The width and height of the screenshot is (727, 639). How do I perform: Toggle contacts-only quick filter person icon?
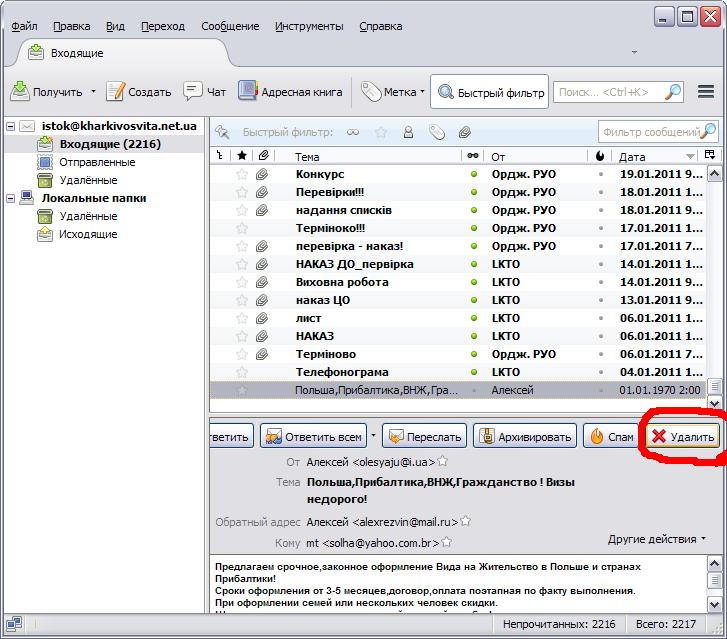pos(408,133)
